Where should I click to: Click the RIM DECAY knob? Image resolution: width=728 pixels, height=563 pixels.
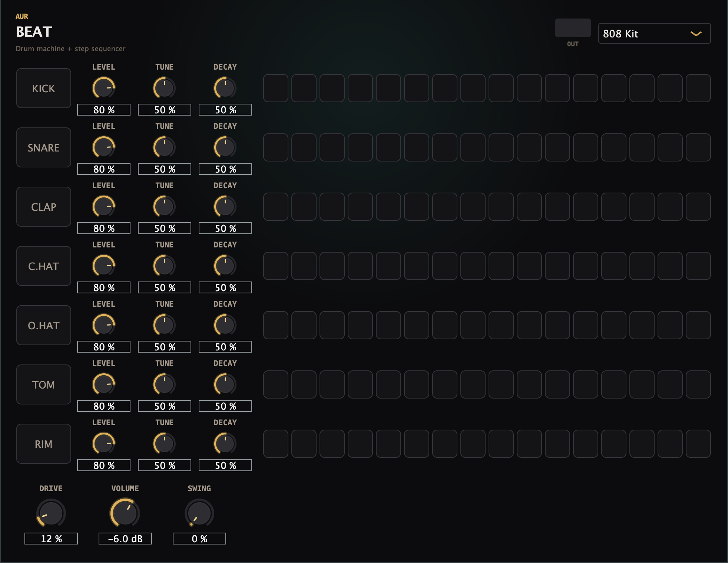click(225, 443)
